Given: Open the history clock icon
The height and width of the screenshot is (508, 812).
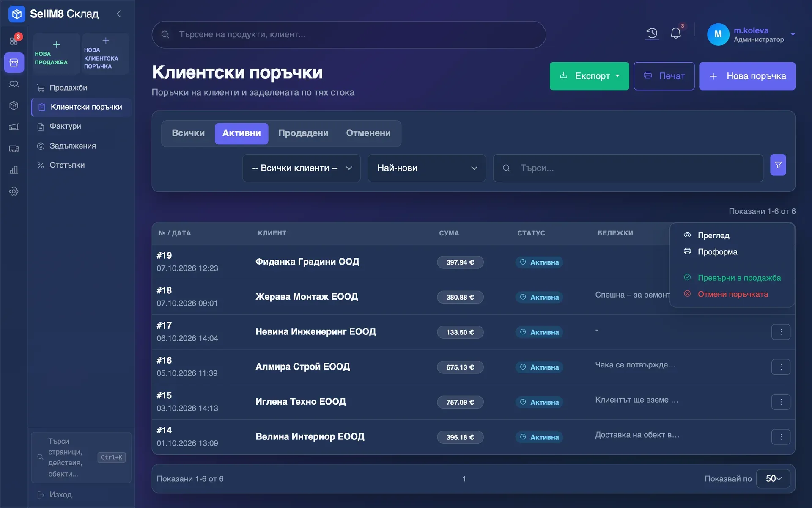Looking at the screenshot, I should [652, 33].
